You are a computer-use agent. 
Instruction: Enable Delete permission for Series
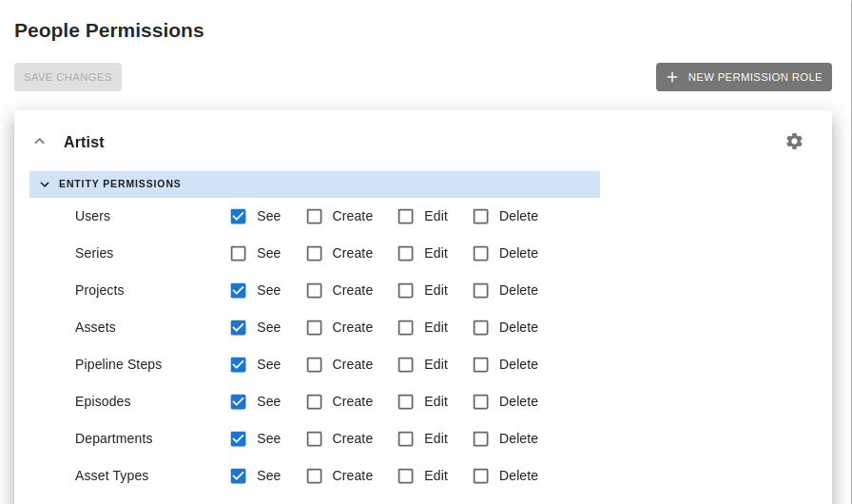tap(481, 253)
